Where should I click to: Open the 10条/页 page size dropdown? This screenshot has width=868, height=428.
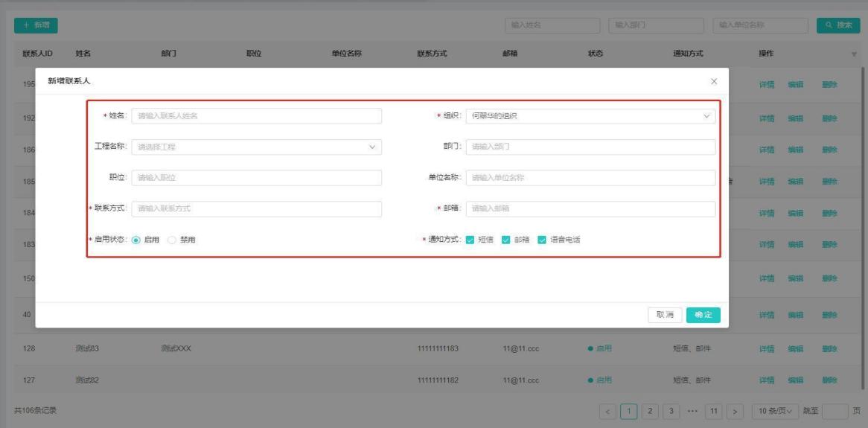(774, 410)
